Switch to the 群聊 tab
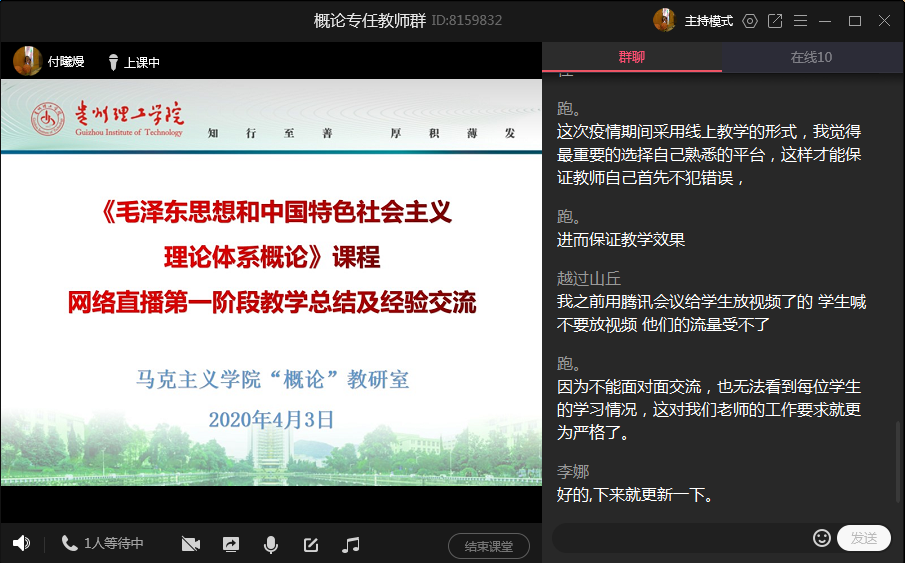Image resolution: width=905 pixels, height=563 pixels. (632, 57)
